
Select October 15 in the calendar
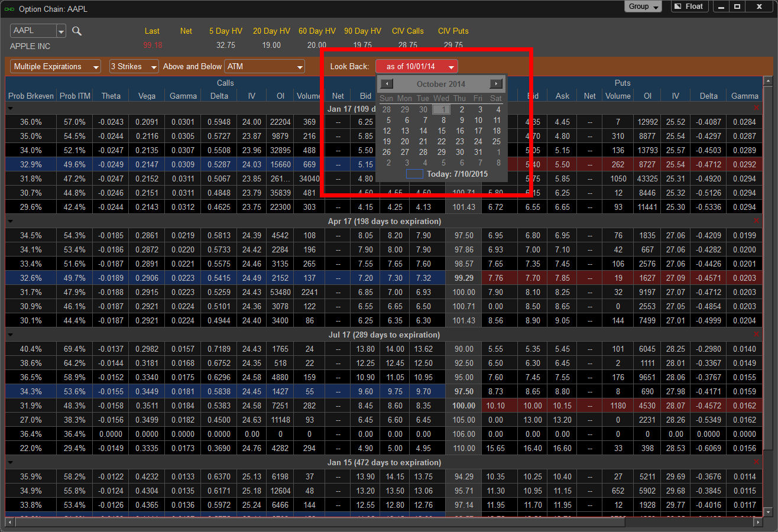[x=442, y=131]
